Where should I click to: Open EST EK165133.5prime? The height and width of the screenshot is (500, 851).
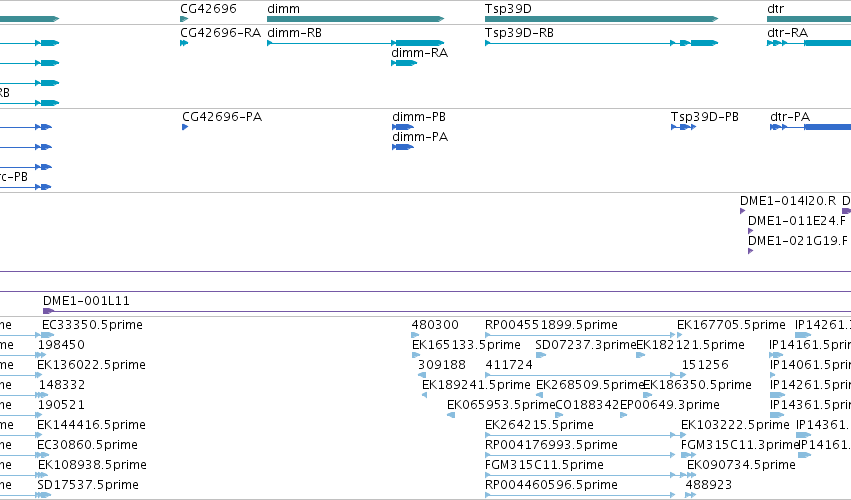[x=466, y=345]
